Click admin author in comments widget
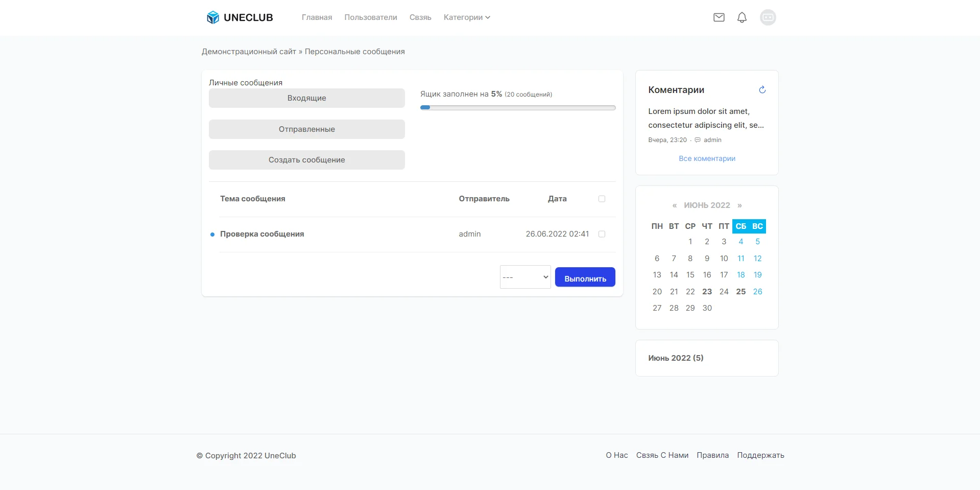 (712, 140)
